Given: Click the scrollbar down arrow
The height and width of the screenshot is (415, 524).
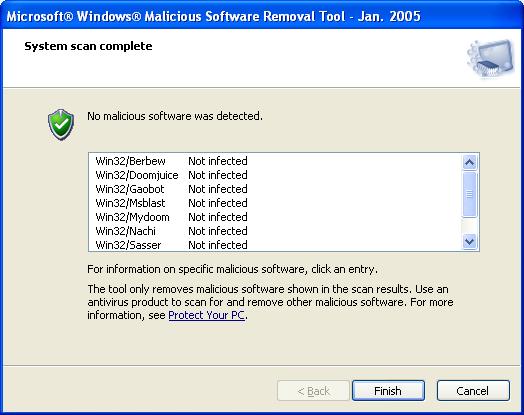Looking at the screenshot, I should (470, 241).
